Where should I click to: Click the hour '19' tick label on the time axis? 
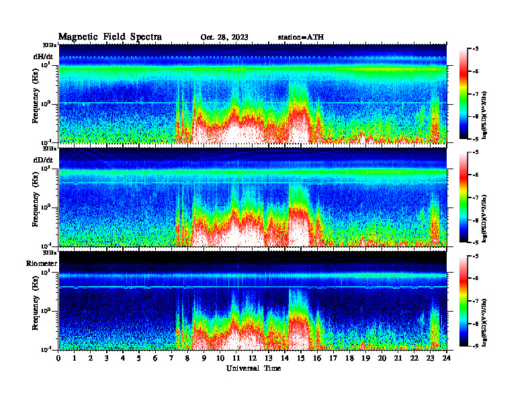pos(365,359)
